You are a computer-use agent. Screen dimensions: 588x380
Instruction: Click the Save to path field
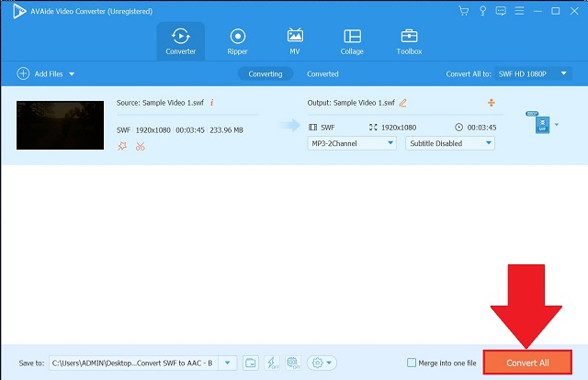(133, 363)
